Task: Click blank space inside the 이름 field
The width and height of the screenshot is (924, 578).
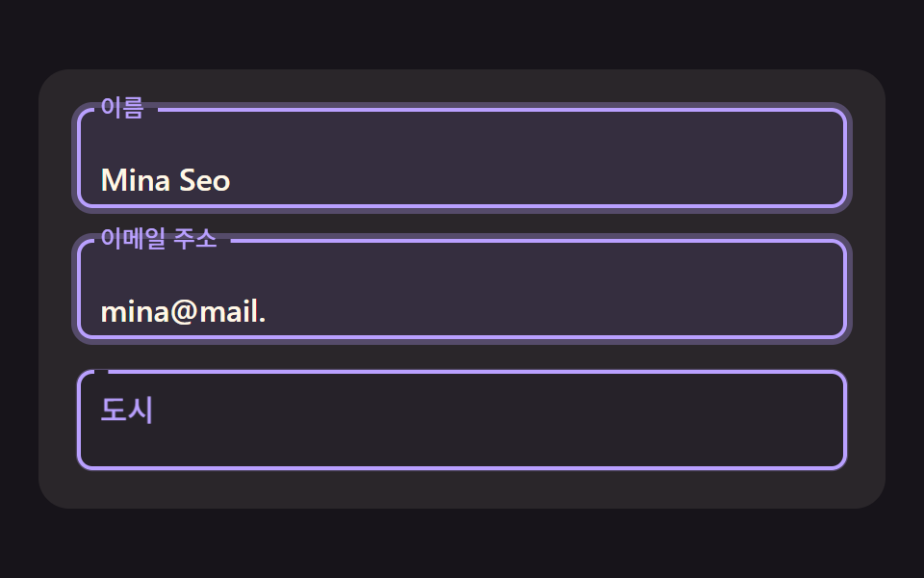Action: 530,158
